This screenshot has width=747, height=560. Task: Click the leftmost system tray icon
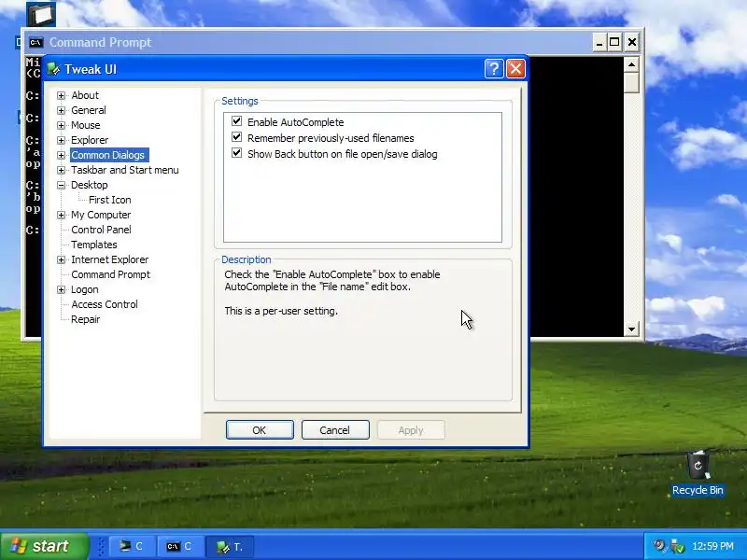tap(659, 545)
